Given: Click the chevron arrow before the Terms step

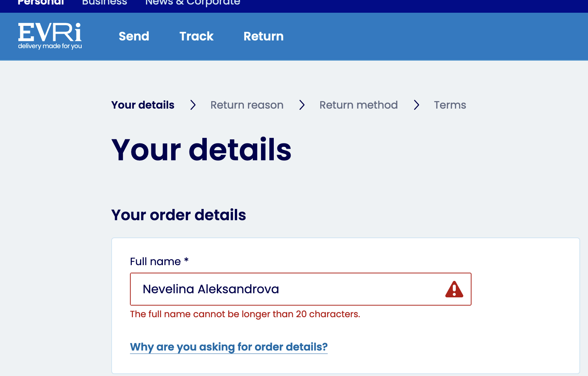Looking at the screenshot, I should [x=416, y=105].
